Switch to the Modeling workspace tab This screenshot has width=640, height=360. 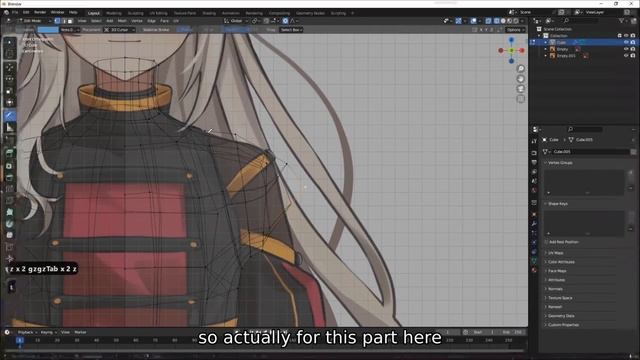113,13
